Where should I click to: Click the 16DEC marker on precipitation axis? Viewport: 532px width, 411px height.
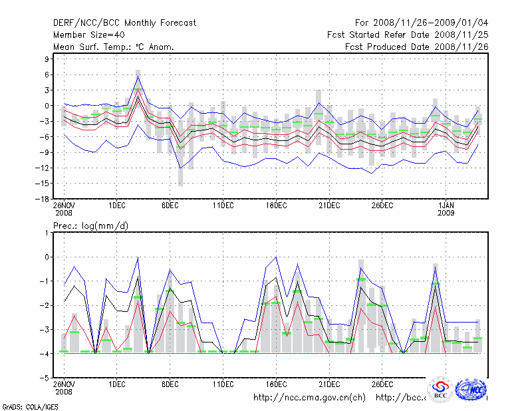click(276, 384)
